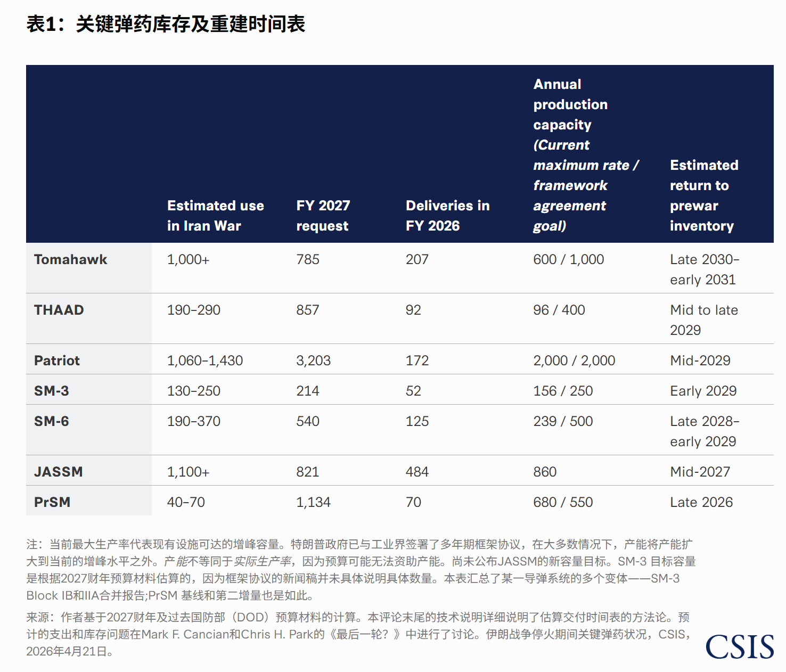This screenshot has width=786, height=672.
Task: Click THAAD capacity '96 / 400'
Action: (559, 310)
